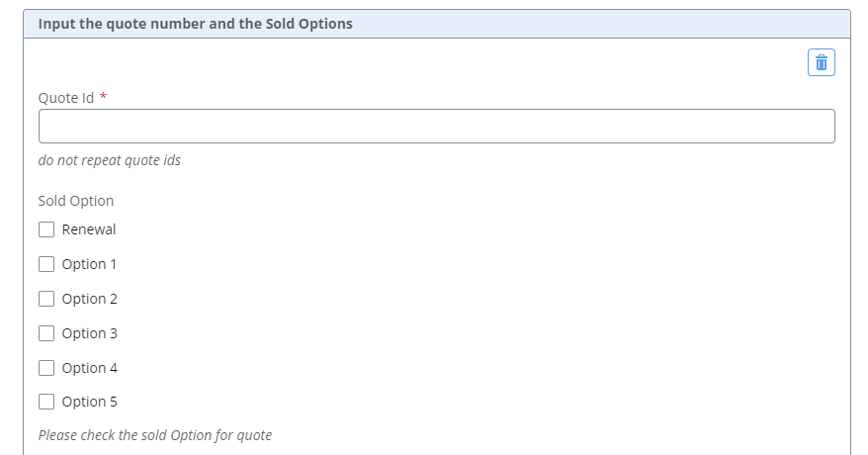The height and width of the screenshot is (455, 868).
Task: Click the Option 1 label text
Action: point(89,264)
